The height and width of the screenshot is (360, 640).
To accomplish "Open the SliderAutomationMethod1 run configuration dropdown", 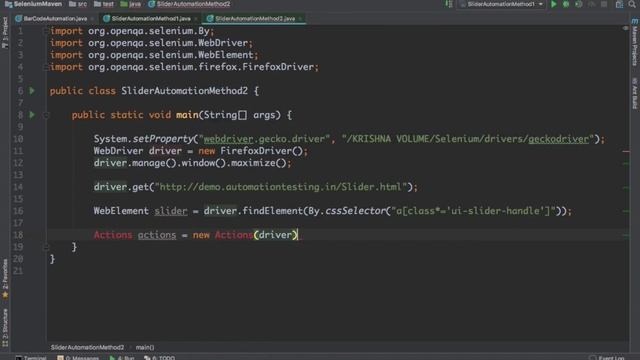I will tap(502, 4).
